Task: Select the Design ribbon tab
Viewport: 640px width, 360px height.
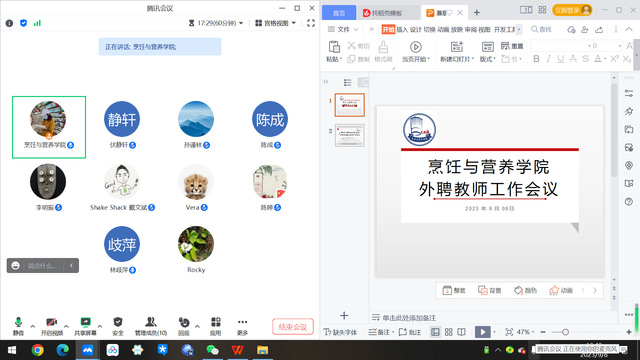Action: (416, 29)
